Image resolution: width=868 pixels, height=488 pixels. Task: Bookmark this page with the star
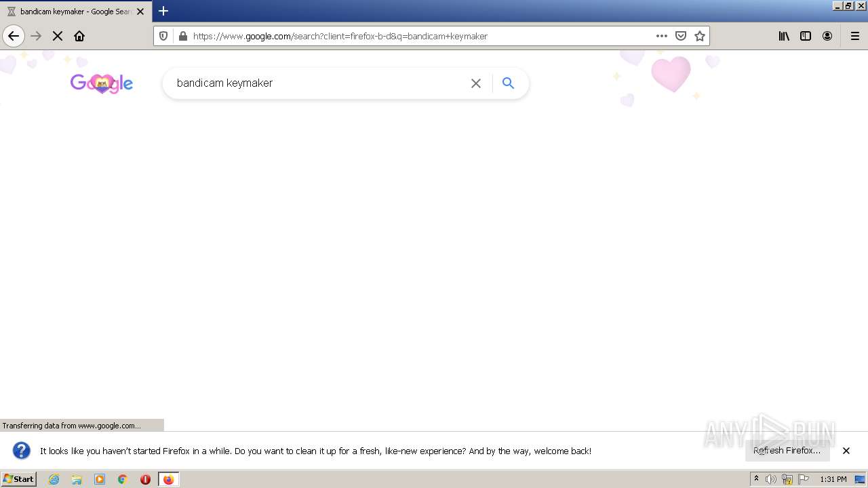point(700,36)
